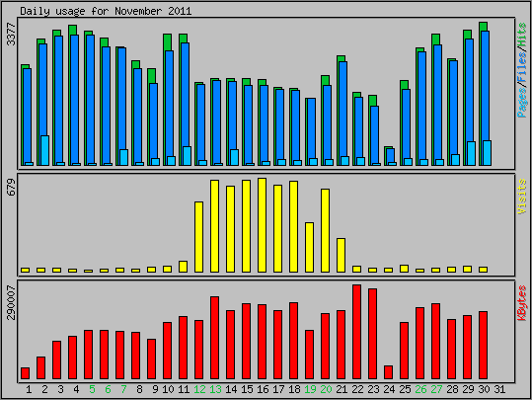Click the green day 26 axis label
The width and height of the screenshot is (532, 400).
click(420, 389)
